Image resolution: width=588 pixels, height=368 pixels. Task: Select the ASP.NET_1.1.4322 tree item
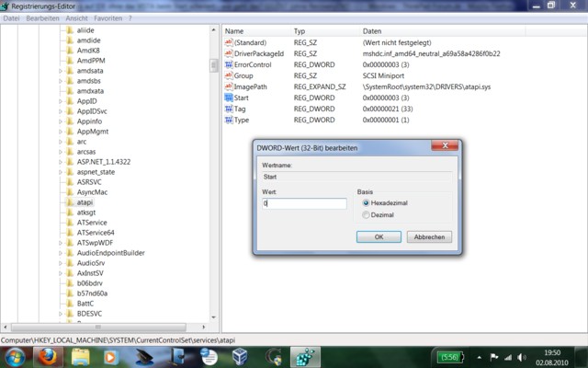click(104, 162)
